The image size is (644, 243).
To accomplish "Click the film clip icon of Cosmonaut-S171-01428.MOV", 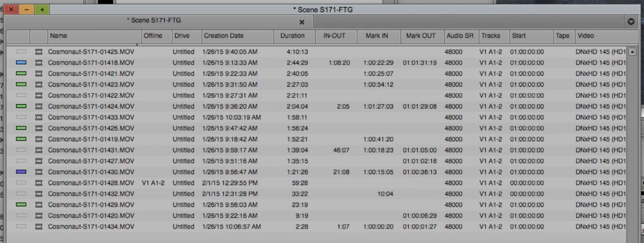I will (x=39, y=183).
